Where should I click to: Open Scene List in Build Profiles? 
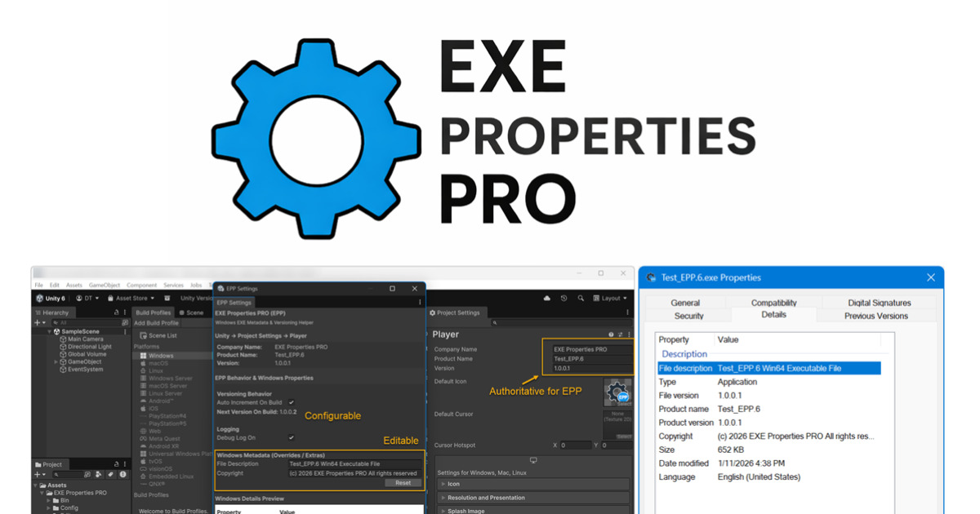[158, 335]
